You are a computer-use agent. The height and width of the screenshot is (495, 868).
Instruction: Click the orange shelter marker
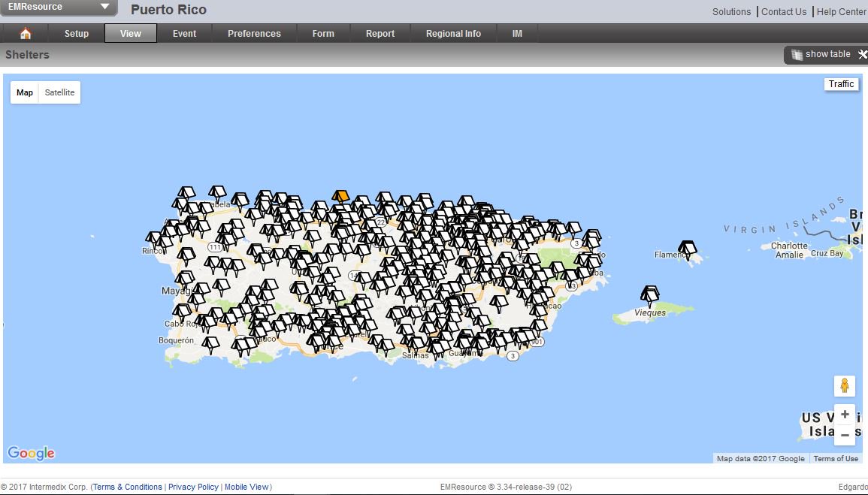click(340, 196)
